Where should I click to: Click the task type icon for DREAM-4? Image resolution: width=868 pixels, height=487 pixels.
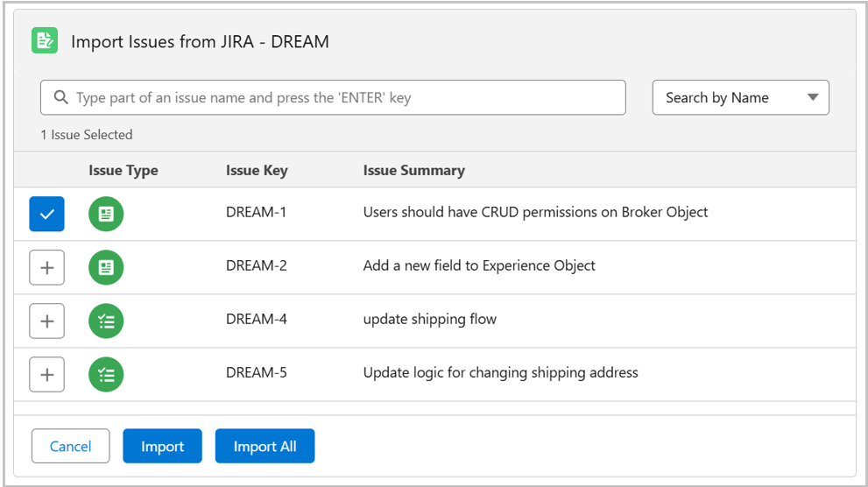(106, 321)
